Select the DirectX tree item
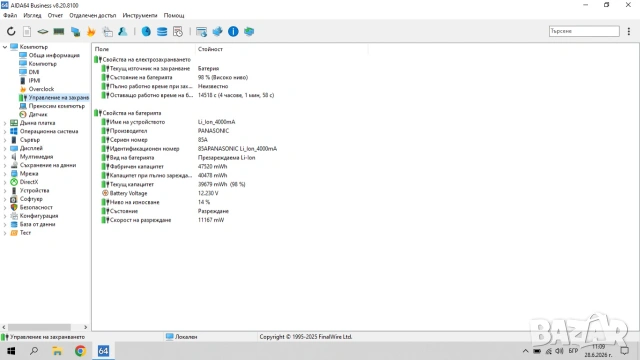Screen dimensions: 640x360 [29, 182]
